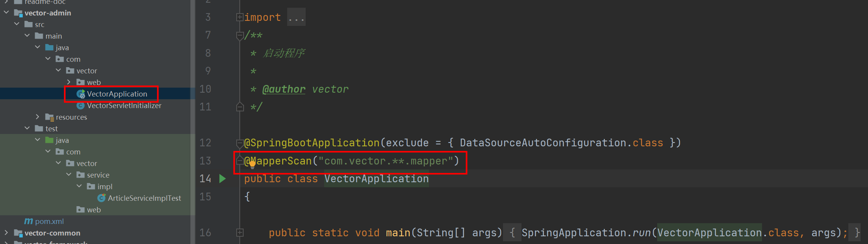868x244 pixels.
Task: Open ArticleServiceImplTest test class
Action: coord(144,198)
